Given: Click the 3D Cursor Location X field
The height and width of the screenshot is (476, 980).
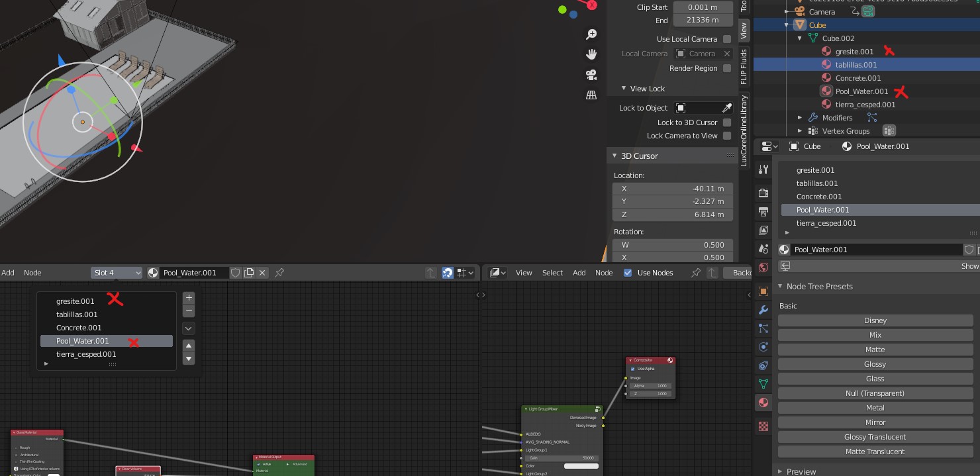Looking at the screenshot, I should pos(673,189).
